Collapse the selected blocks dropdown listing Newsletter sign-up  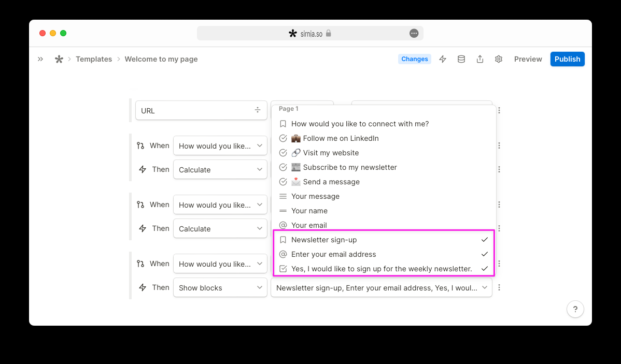382,288
